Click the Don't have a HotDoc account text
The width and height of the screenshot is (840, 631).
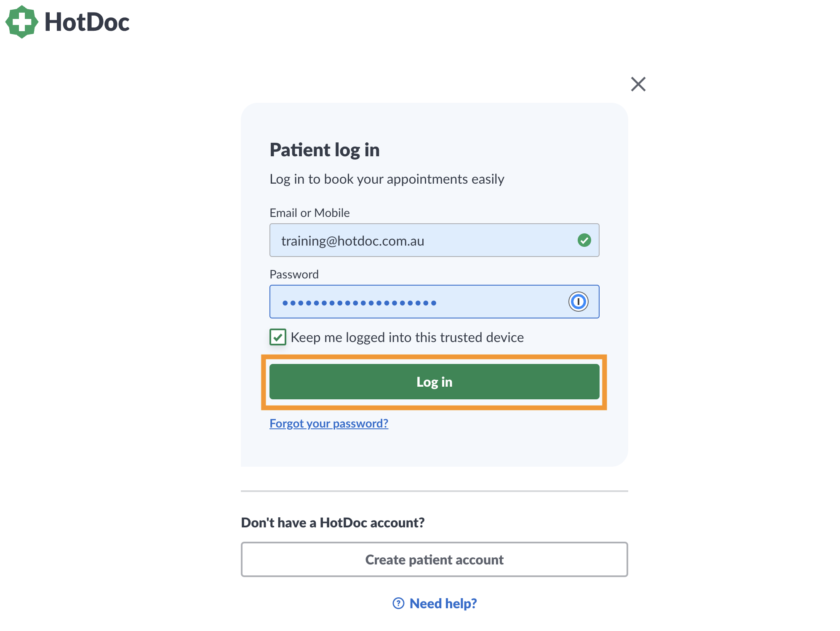coord(333,523)
